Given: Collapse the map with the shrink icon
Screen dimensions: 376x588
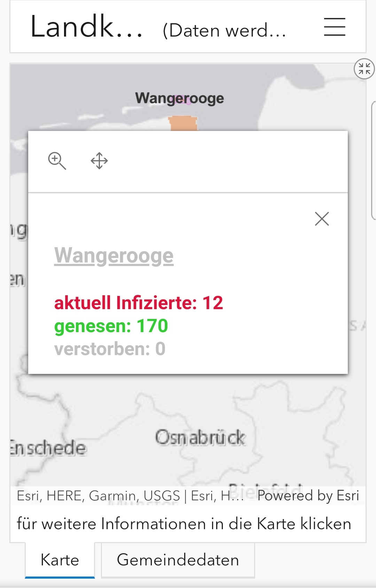Looking at the screenshot, I should click(x=364, y=69).
